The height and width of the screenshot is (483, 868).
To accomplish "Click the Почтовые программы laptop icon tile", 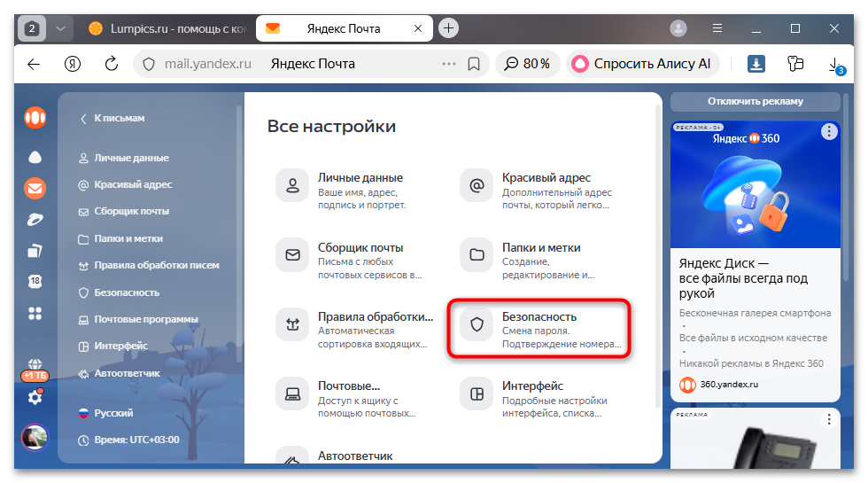I will click(x=292, y=393).
